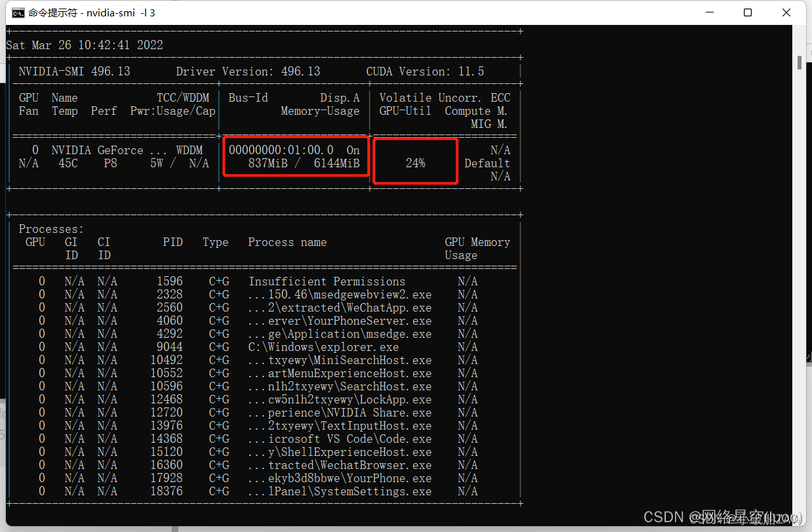812x532 pixels.
Task: Click the P8 performance state
Action: point(111,163)
